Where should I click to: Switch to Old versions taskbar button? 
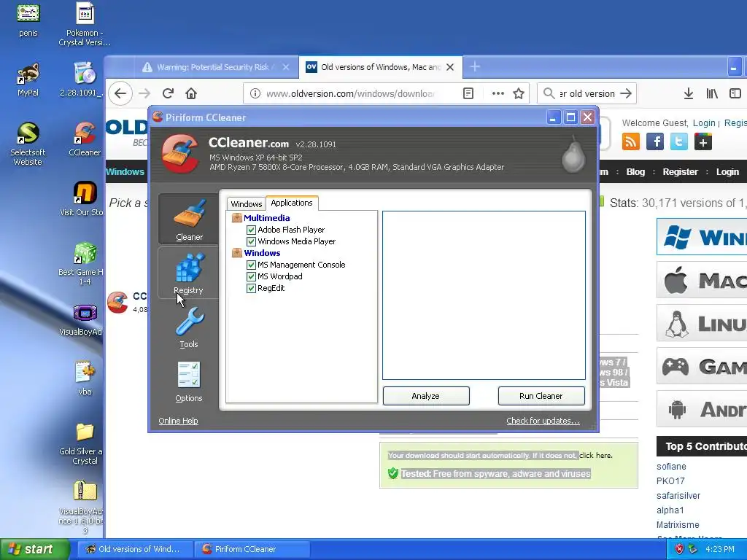[x=135, y=549]
